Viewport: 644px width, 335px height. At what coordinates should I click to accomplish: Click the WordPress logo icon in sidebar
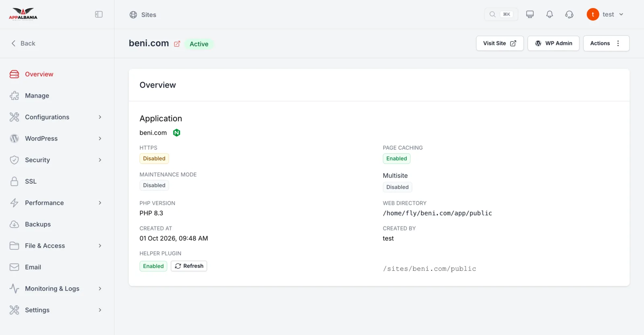(x=14, y=139)
